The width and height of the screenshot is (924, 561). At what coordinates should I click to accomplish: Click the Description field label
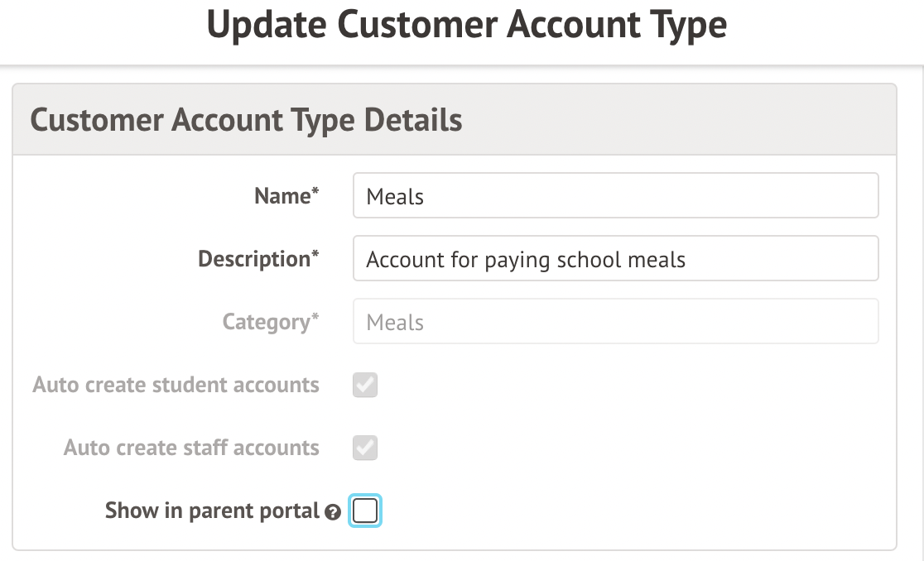point(254,259)
